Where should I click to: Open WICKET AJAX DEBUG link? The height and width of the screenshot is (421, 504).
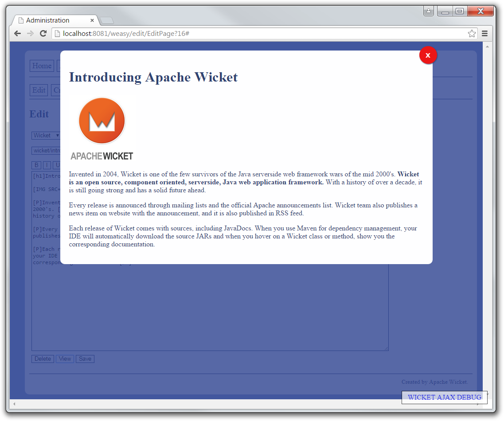click(445, 397)
